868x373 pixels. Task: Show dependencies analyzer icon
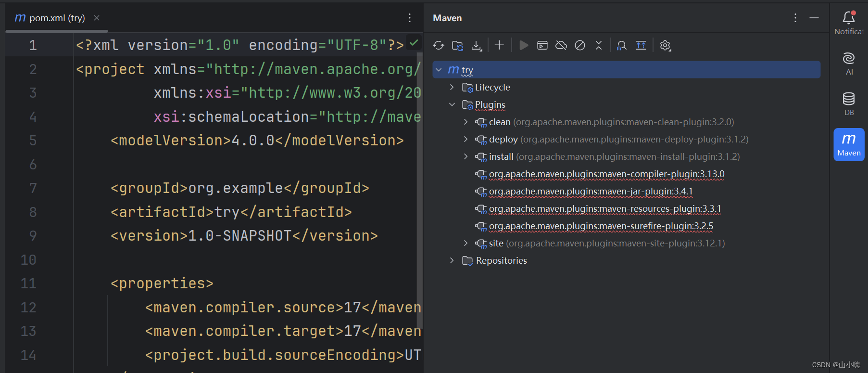pyautogui.click(x=622, y=45)
